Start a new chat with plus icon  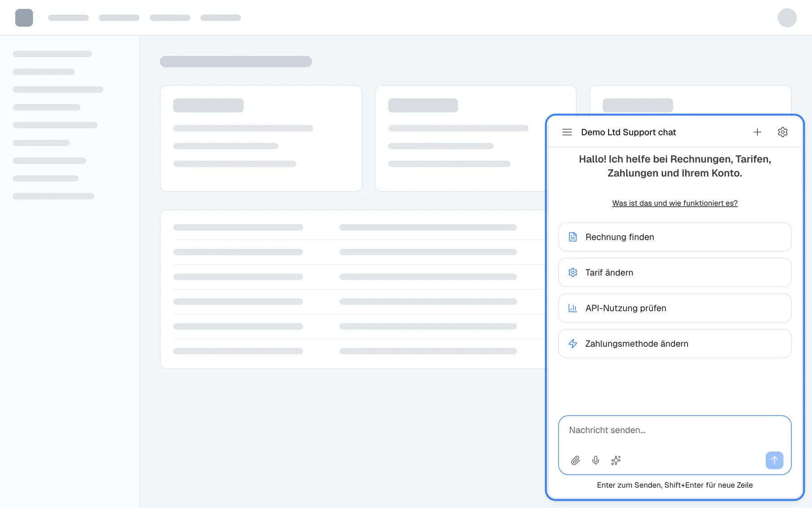click(757, 132)
